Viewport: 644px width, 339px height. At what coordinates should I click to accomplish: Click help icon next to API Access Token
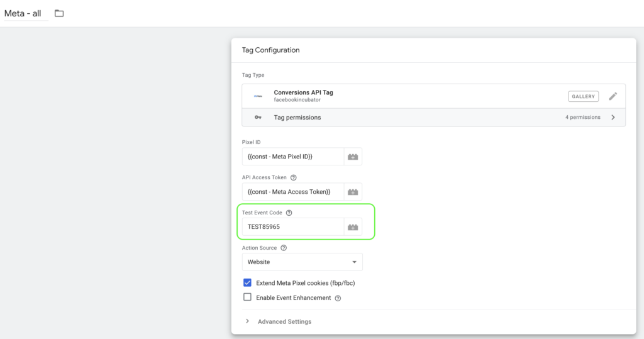coord(294,178)
